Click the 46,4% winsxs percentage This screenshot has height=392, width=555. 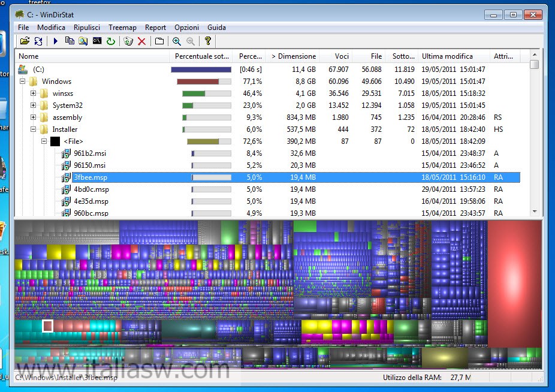click(x=252, y=94)
